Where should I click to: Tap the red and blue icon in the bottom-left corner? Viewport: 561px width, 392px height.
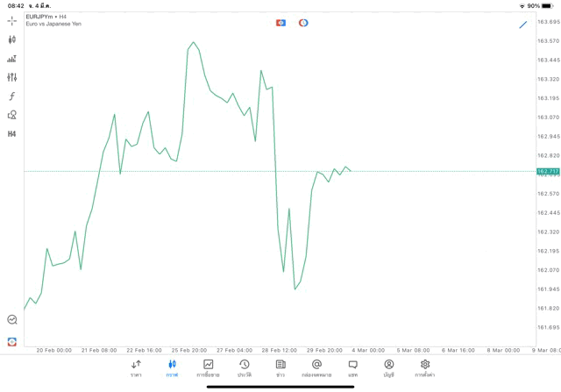[12, 341]
